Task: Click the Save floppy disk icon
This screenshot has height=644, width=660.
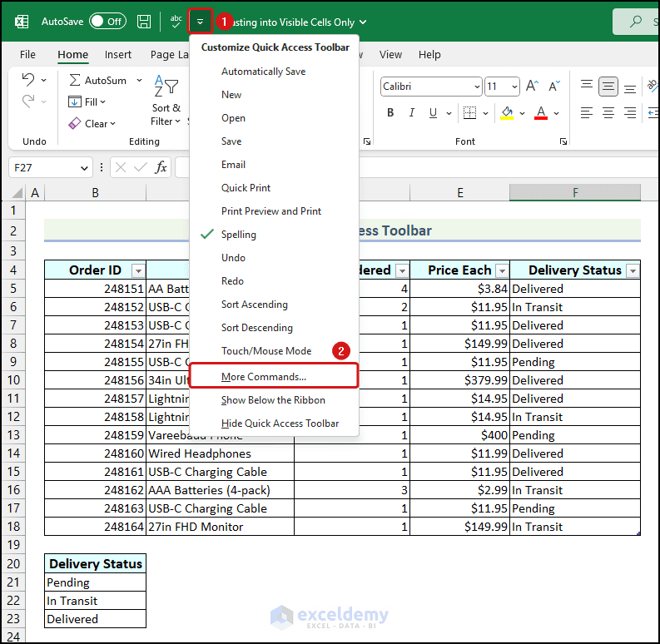Action: tap(144, 22)
